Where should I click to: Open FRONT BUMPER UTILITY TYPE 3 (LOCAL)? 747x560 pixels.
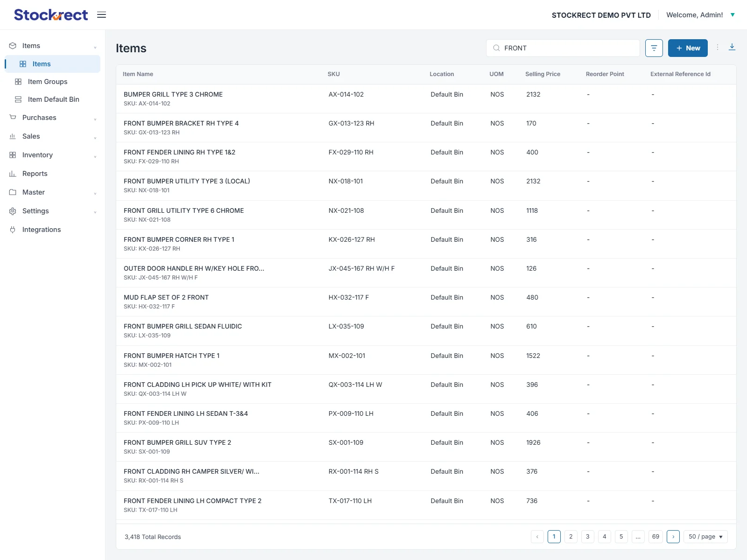pos(187,181)
